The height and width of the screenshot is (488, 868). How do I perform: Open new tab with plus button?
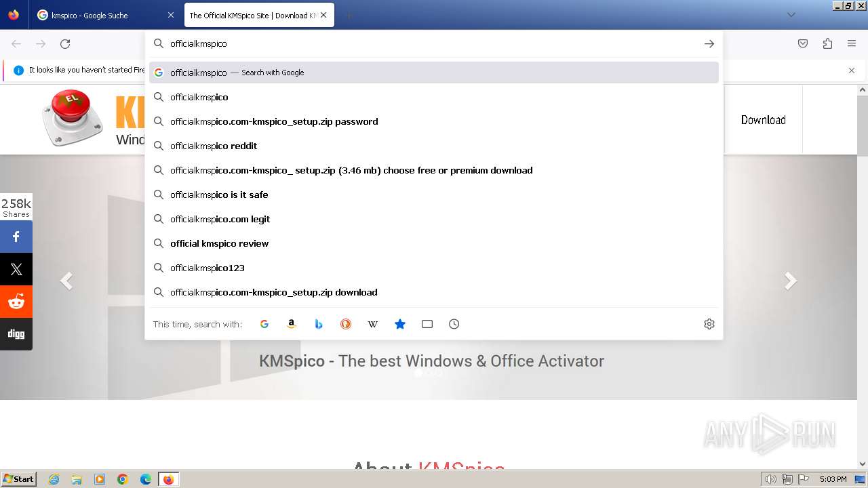[x=349, y=15]
